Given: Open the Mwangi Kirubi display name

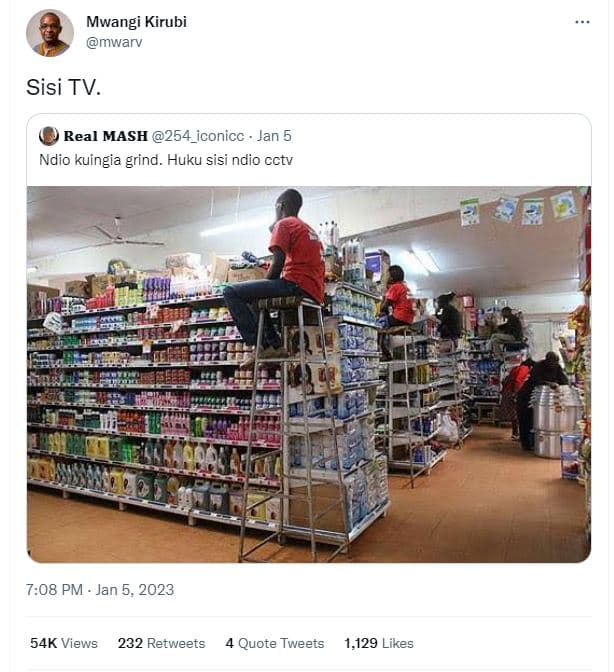Looking at the screenshot, I should (x=136, y=21).
